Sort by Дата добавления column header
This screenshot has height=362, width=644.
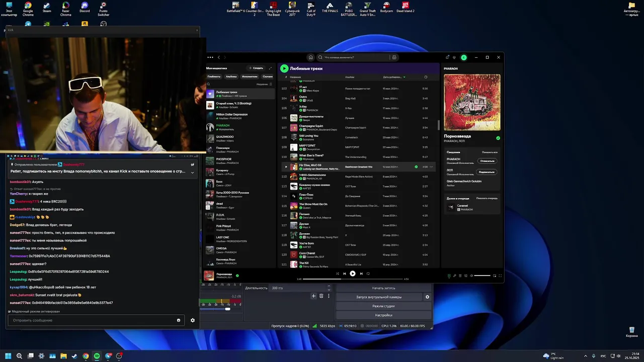(x=394, y=77)
